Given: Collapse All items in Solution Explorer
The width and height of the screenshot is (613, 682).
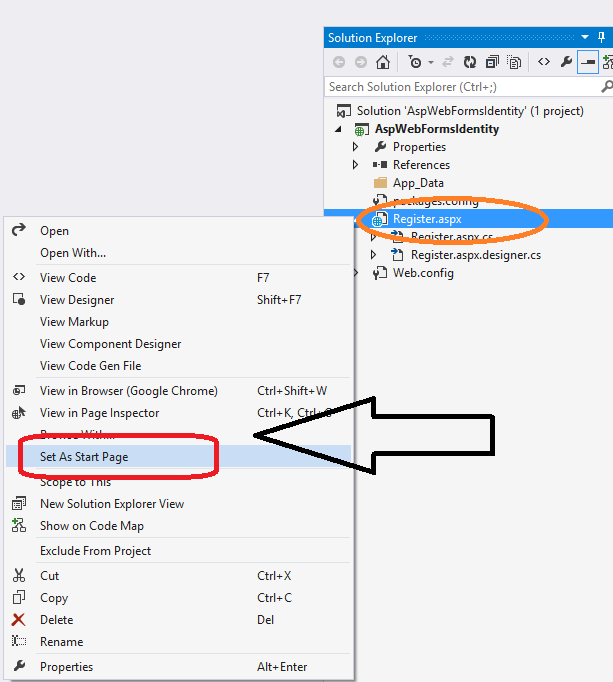Looking at the screenshot, I should pyautogui.click(x=492, y=62).
